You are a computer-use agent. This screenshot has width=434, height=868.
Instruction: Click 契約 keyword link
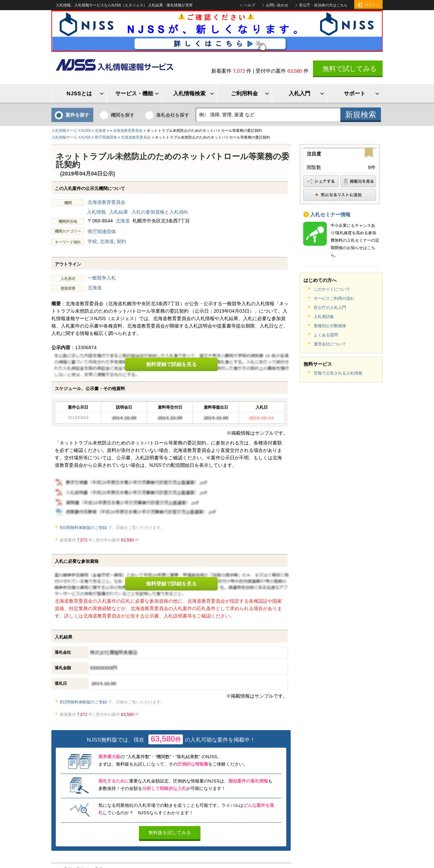click(x=121, y=241)
